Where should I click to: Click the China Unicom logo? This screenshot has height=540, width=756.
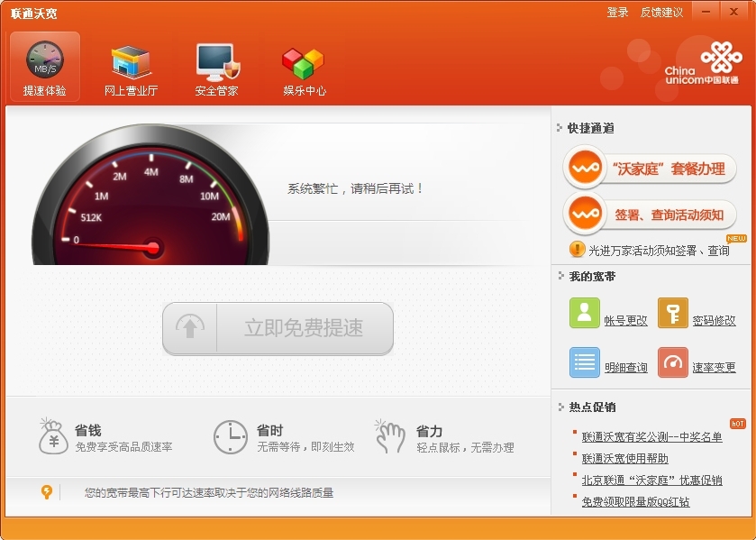click(702, 63)
